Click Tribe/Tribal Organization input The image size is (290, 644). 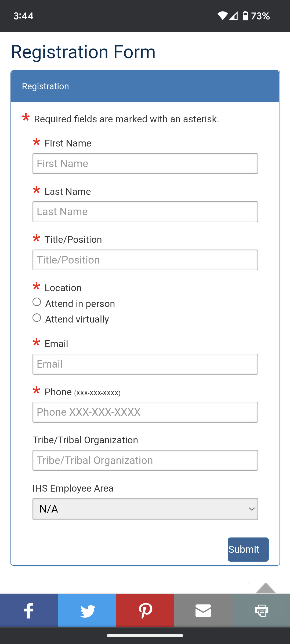point(145,460)
